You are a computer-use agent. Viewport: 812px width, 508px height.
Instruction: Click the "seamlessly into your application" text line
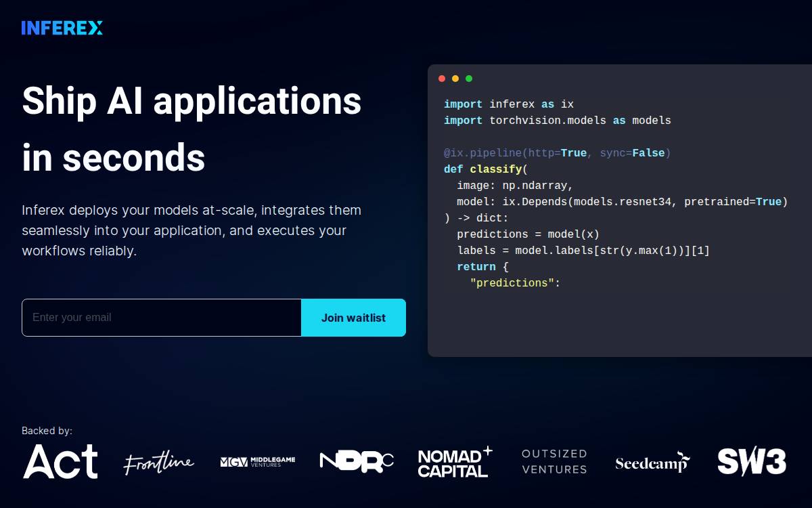coord(184,230)
